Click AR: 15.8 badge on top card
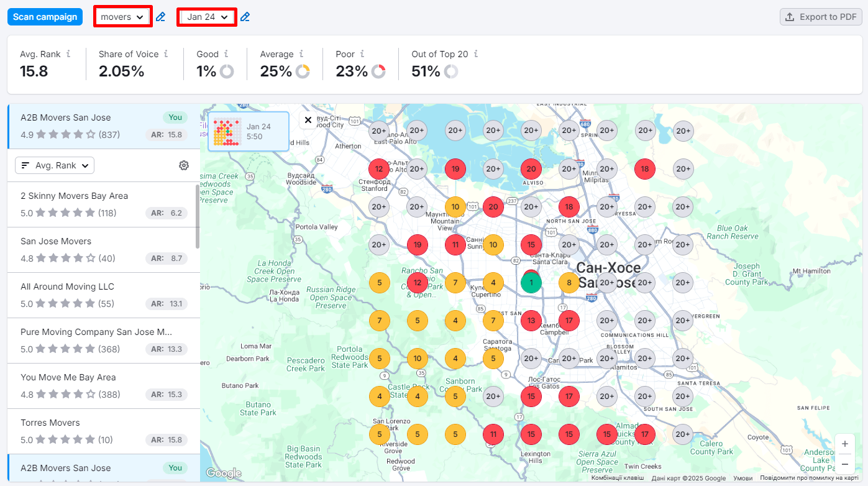Screen dimensions: 868x486 point(167,134)
